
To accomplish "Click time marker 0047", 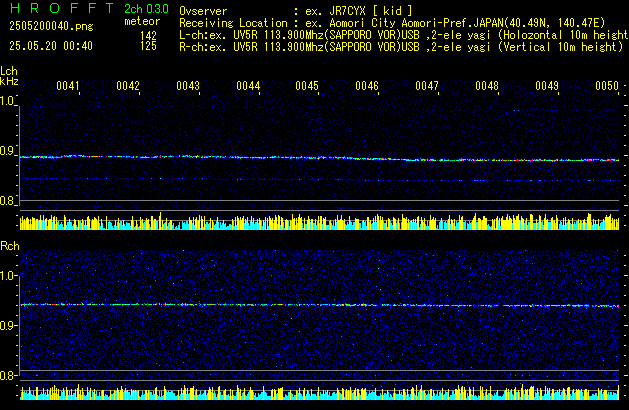I will (427, 86).
